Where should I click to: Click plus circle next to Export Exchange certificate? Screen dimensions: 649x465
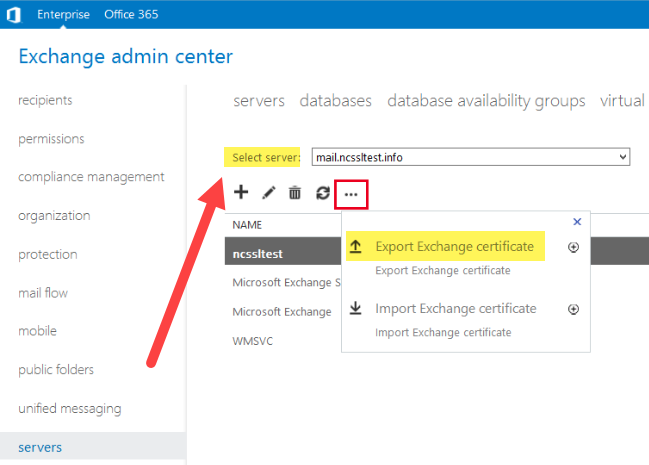(573, 247)
